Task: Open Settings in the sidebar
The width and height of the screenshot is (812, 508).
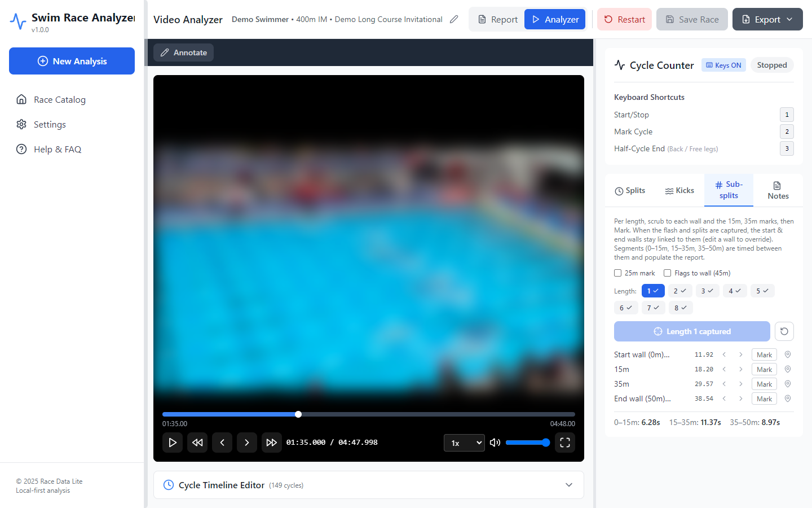Action: [72, 124]
